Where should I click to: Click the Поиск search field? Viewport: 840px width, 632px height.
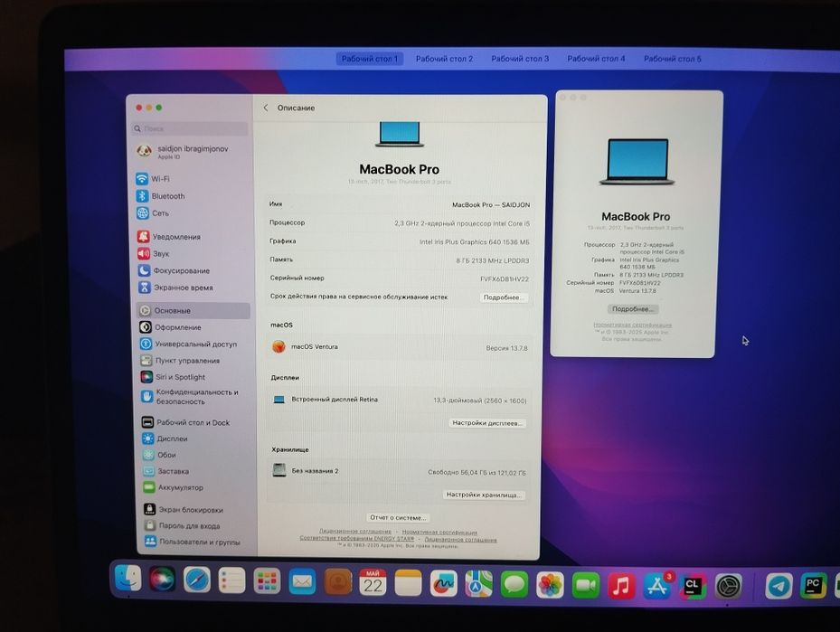click(x=190, y=128)
